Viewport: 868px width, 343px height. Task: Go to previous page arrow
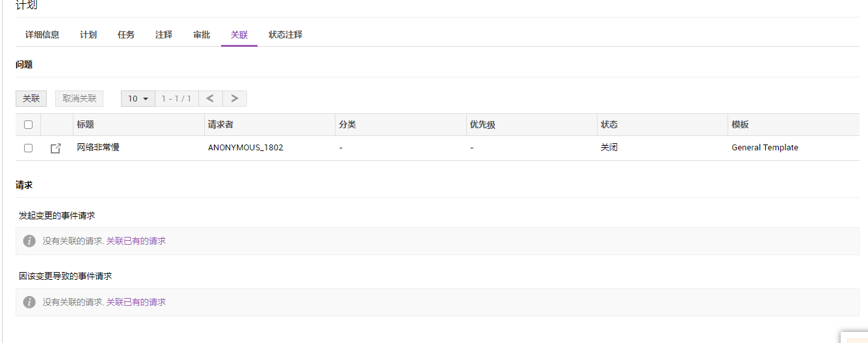[x=210, y=98]
